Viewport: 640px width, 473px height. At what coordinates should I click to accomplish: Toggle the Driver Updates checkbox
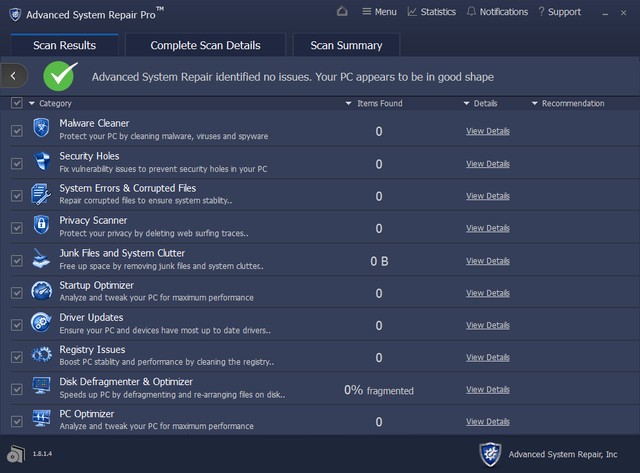(x=16, y=325)
